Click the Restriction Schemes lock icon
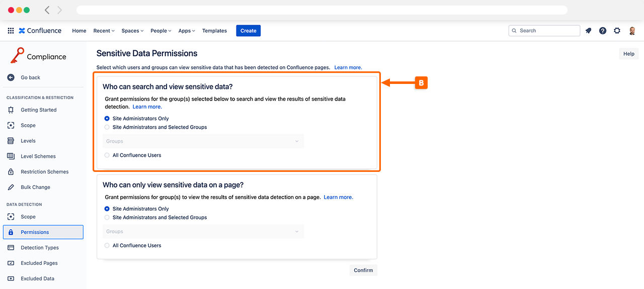 (11, 172)
